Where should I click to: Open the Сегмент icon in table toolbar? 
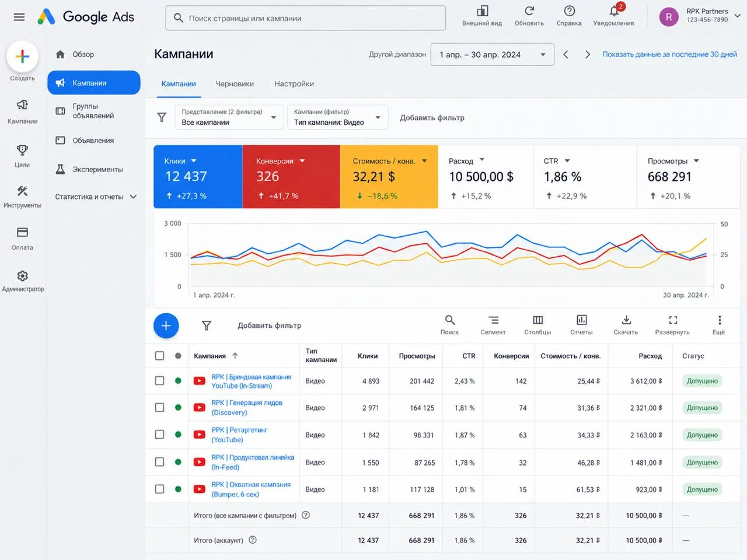tap(493, 320)
